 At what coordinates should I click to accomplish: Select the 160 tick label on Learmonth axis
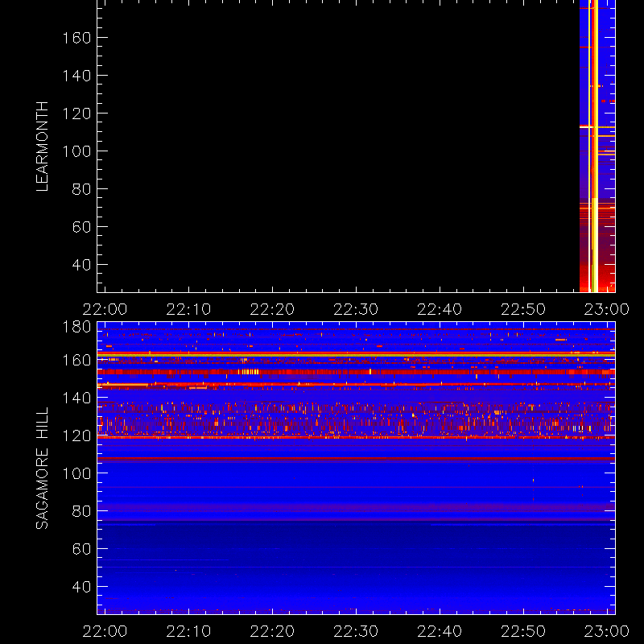(x=76, y=38)
